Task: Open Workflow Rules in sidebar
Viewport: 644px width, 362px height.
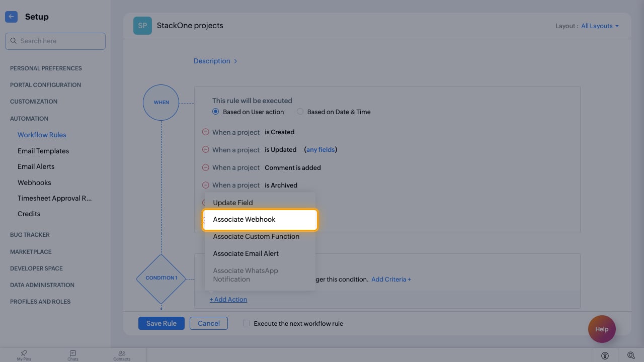Action: (42, 135)
